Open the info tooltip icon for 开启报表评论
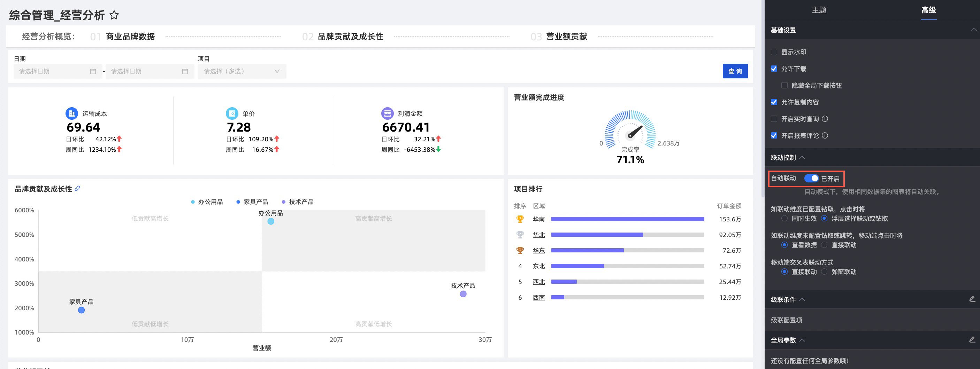The height and width of the screenshot is (369, 980). tap(825, 136)
